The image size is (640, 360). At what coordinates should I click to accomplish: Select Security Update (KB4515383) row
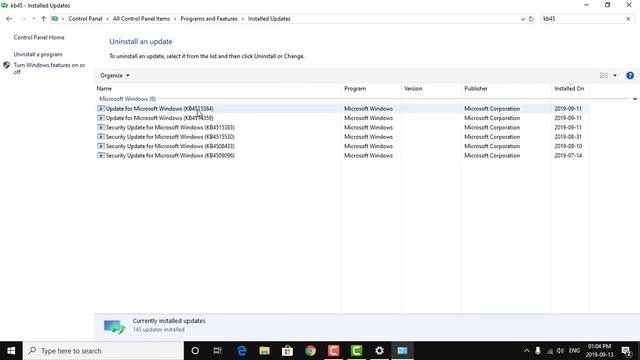(343, 127)
